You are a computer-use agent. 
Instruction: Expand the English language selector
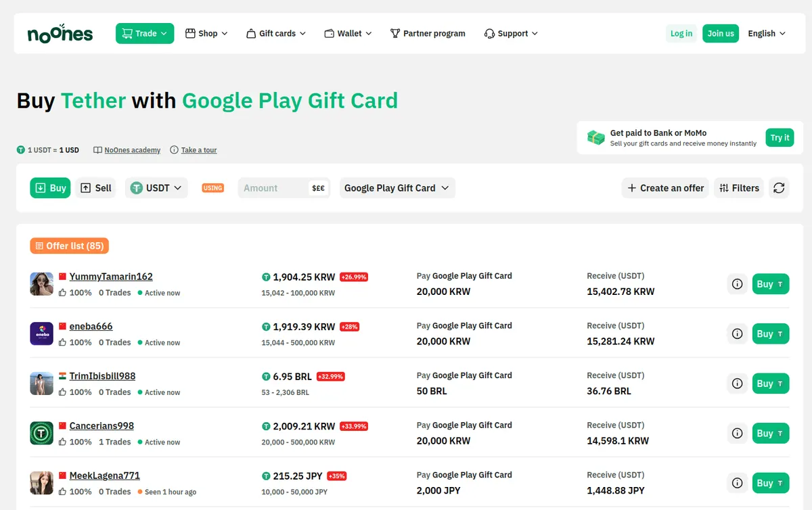pos(767,33)
